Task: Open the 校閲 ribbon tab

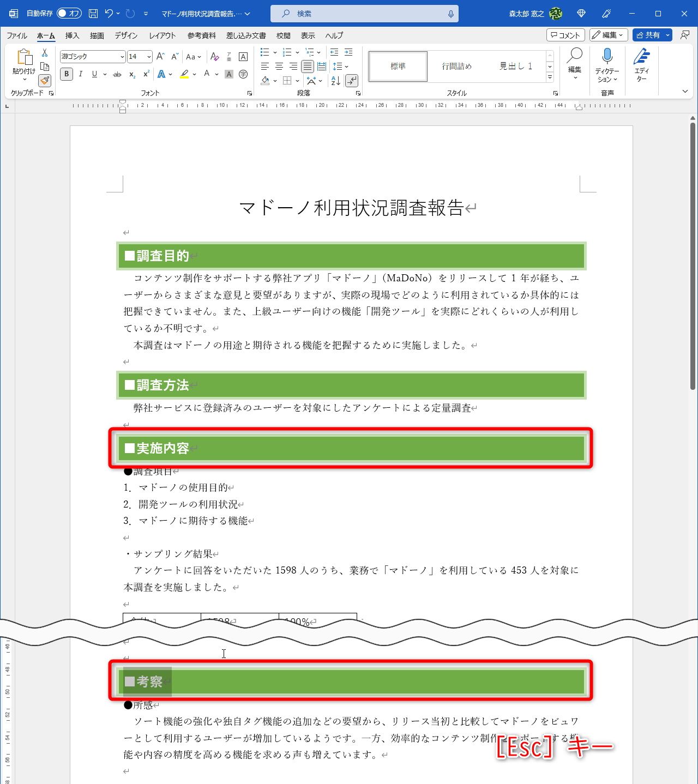Action: [x=283, y=35]
